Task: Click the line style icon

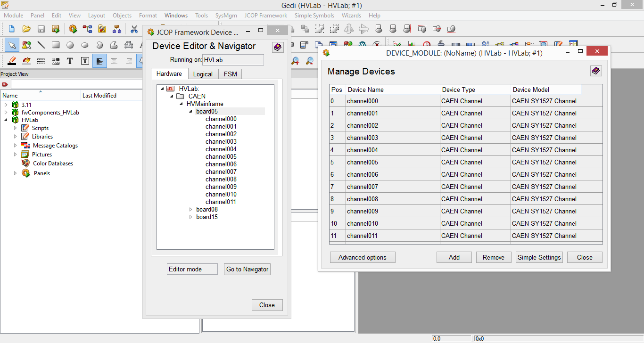Action: point(41,61)
